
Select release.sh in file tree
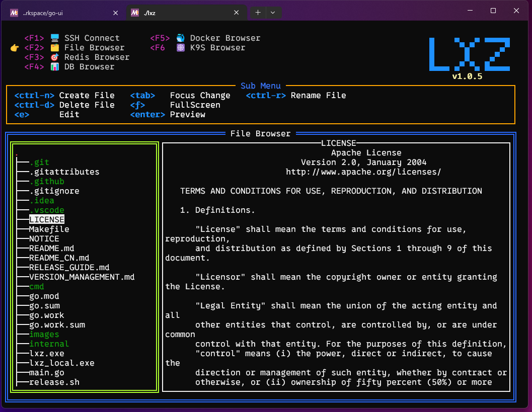(x=54, y=382)
